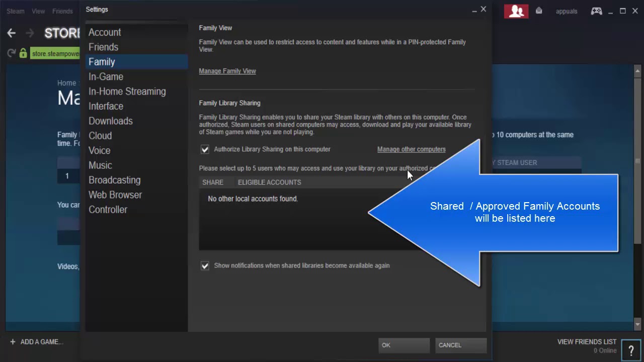Viewport: 644px width, 362px height.
Task: Open the Steam menu in the menu bar
Action: (x=15, y=11)
